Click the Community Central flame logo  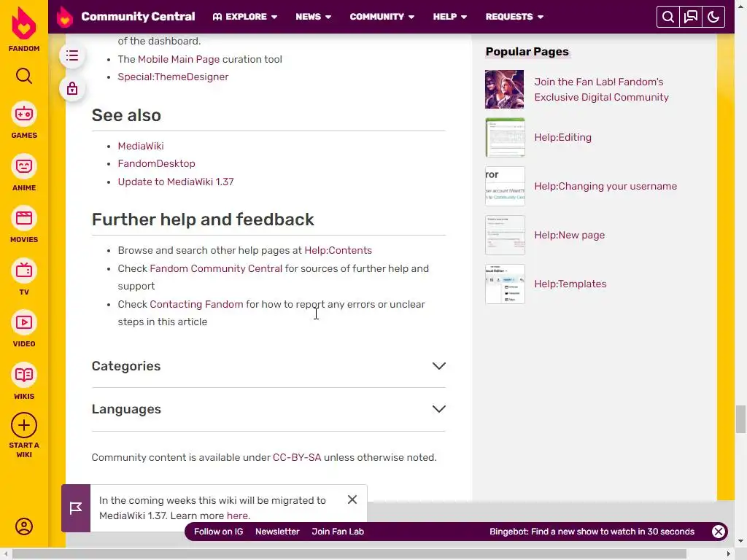click(64, 17)
